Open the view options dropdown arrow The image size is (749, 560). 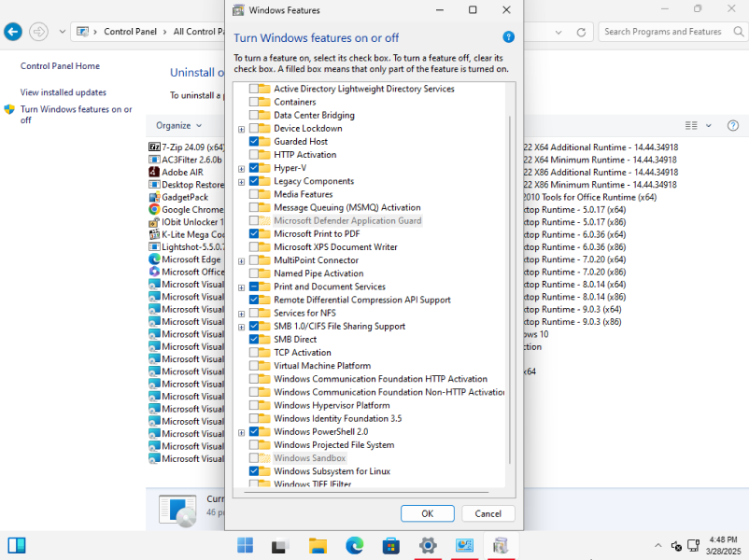click(x=709, y=126)
